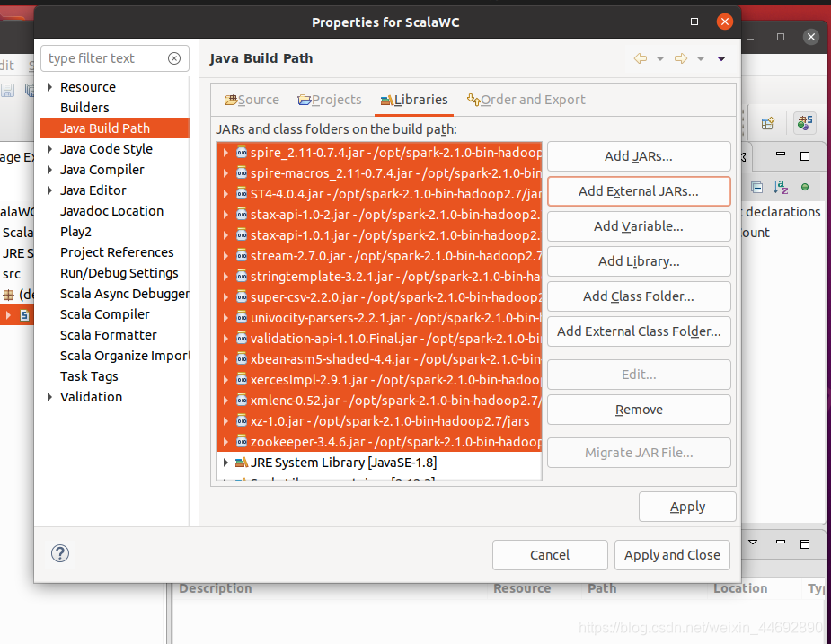The height and width of the screenshot is (644, 831).
Task: Click the open perspective icon in Eclipse toolbar
Action: tap(768, 123)
